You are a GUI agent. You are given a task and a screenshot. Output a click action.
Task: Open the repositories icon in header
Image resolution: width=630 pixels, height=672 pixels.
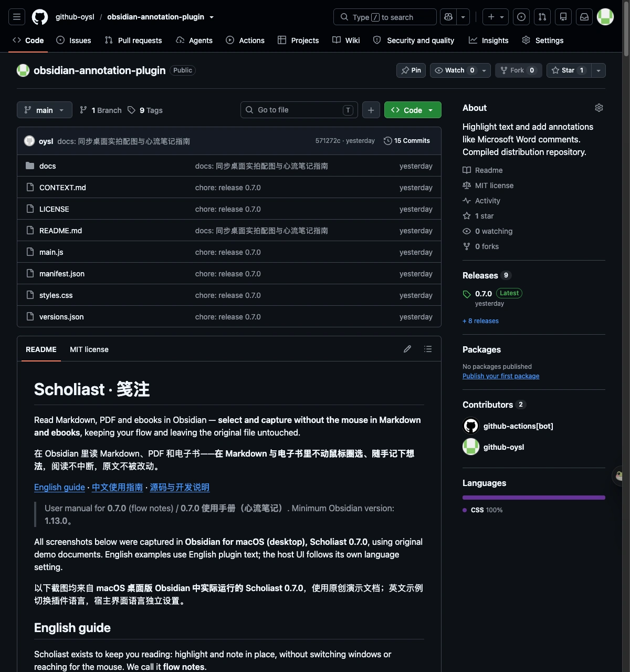click(563, 17)
